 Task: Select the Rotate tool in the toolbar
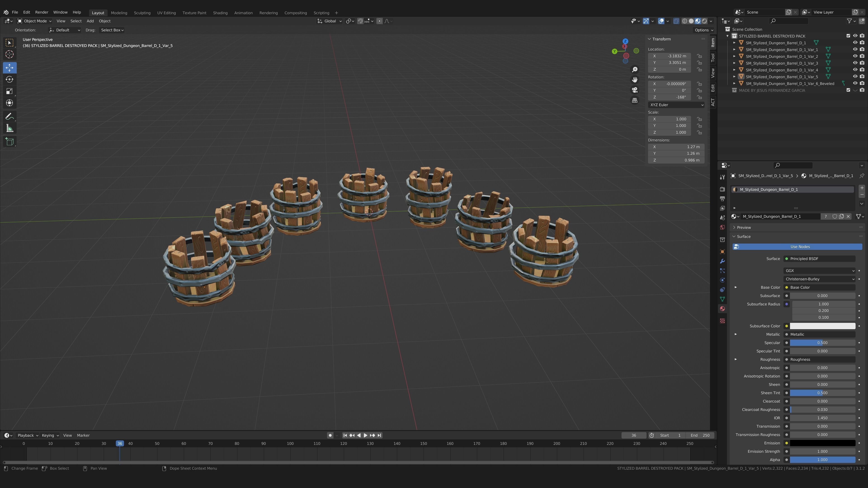(x=9, y=80)
